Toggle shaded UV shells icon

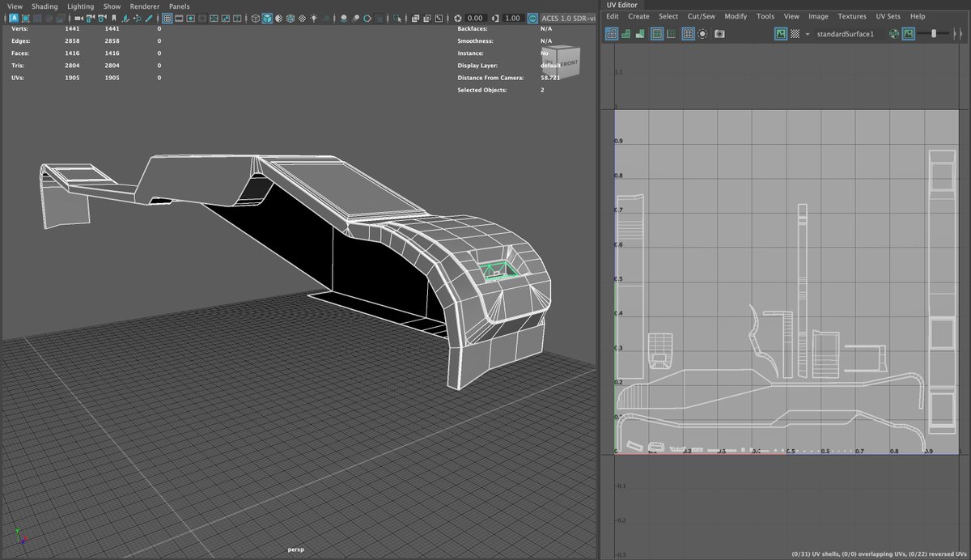point(625,34)
